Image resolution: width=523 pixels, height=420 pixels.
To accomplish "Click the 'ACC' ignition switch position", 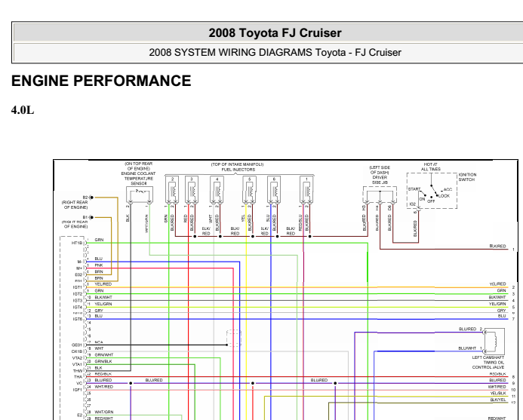I will pos(448,189).
